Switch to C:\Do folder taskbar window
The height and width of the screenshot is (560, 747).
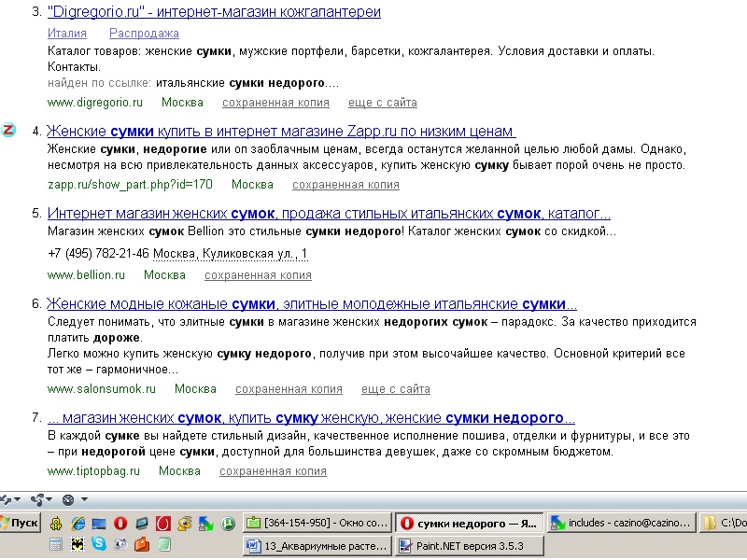[723, 523]
